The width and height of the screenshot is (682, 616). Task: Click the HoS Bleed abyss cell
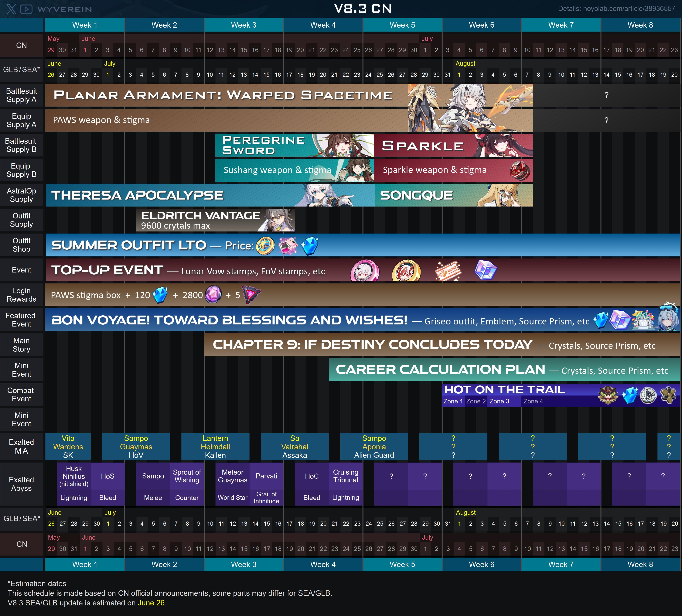click(107, 484)
